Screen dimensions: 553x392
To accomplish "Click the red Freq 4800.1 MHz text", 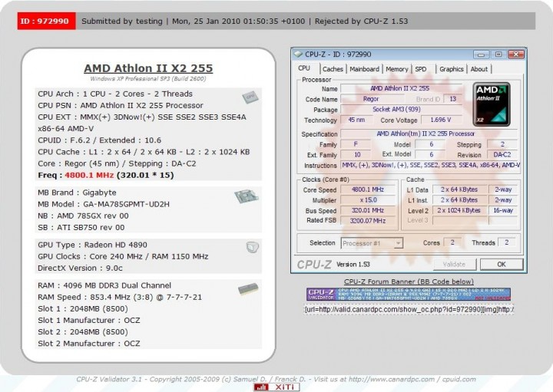I will pyautogui.click(x=89, y=175).
